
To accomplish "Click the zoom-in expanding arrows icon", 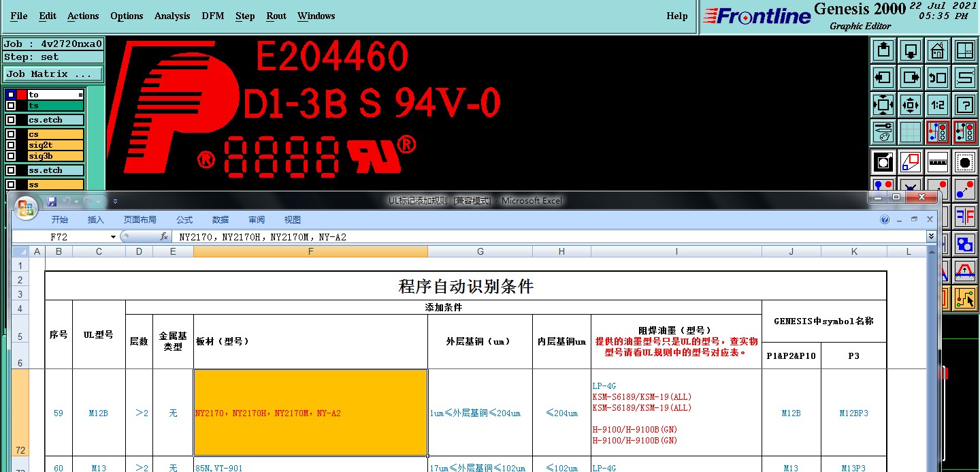I will click(883, 104).
